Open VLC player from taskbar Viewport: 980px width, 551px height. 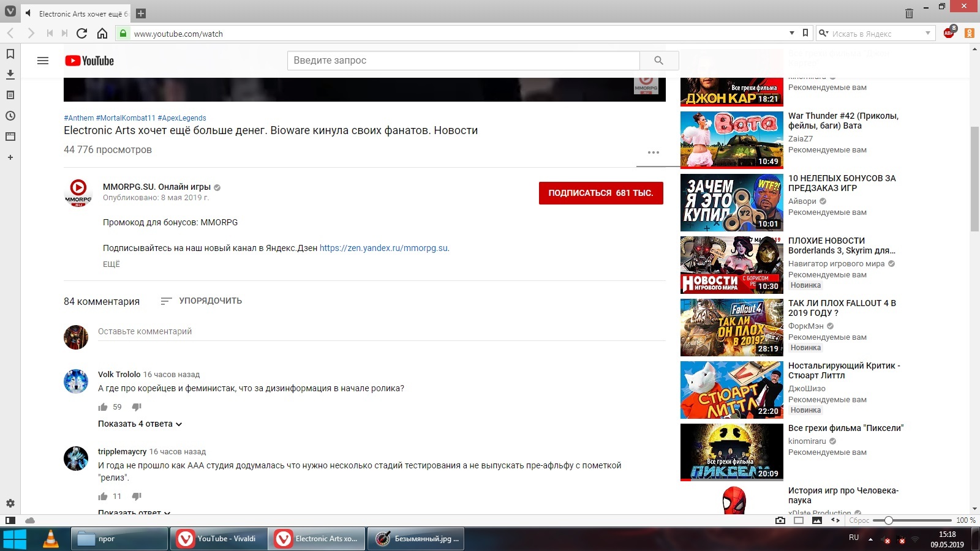[50, 539]
